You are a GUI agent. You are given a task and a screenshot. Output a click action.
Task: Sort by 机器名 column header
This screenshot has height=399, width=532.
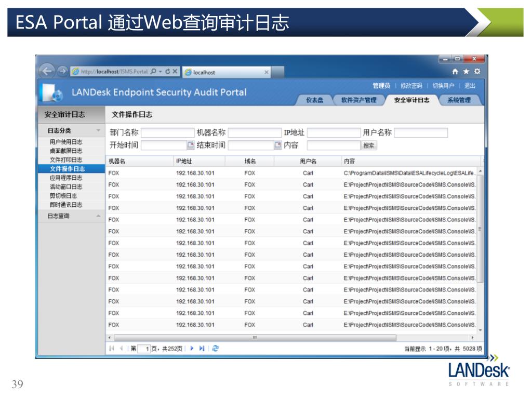pos(139,161)
